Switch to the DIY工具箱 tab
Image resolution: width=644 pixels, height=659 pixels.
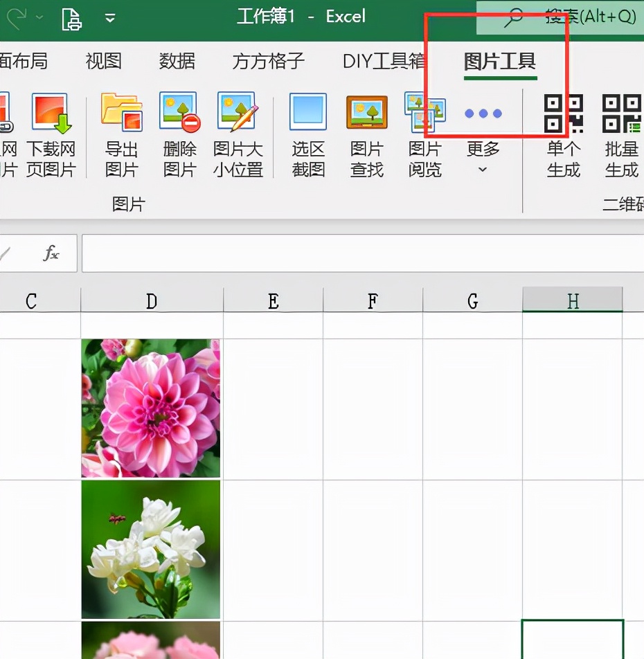click(x=382, y=62)
